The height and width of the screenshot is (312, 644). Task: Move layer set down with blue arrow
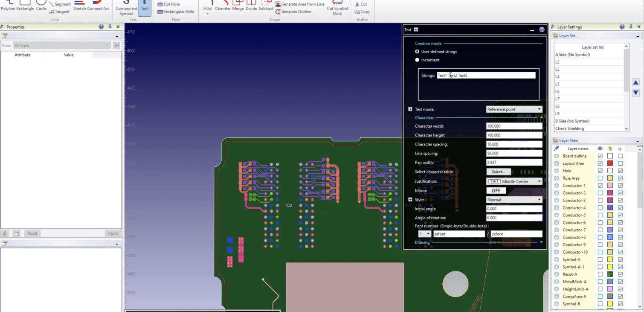[635, 93]
